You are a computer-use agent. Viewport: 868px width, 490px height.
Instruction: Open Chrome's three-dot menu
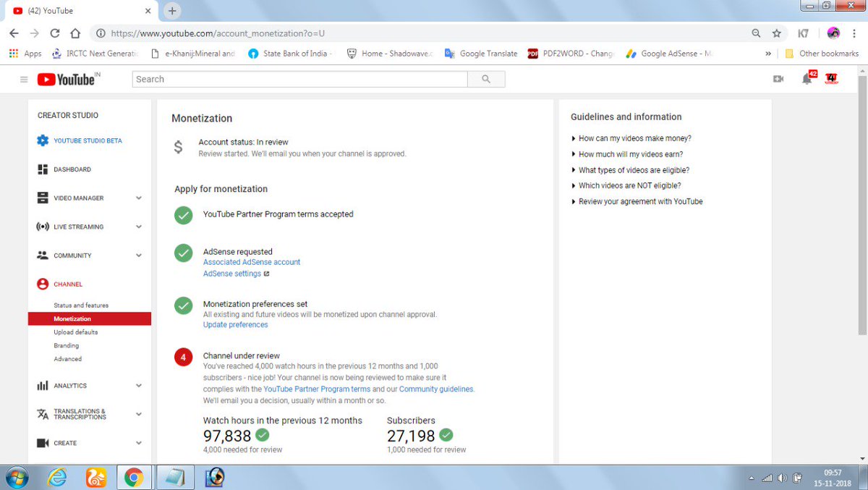tap(855, 33)
